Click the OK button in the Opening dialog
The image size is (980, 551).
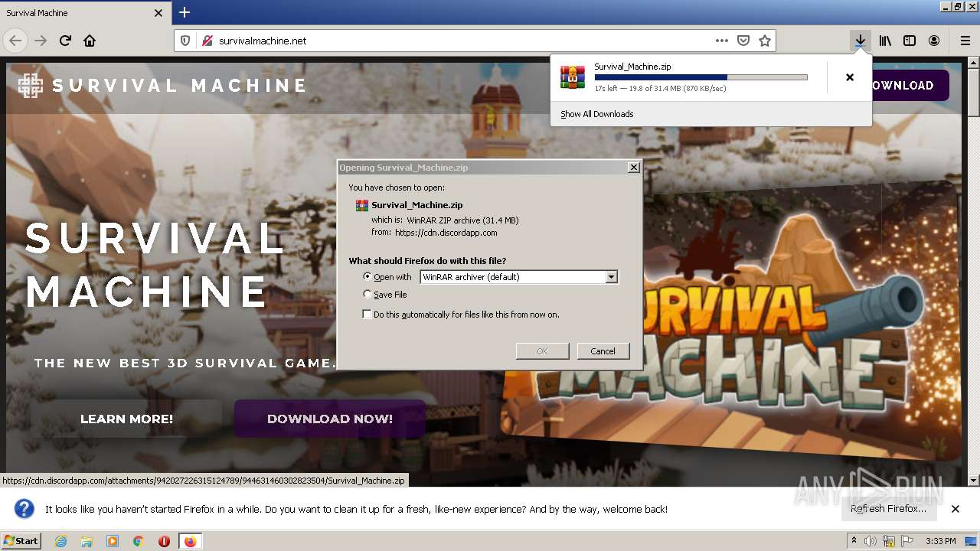click(542, 351)
